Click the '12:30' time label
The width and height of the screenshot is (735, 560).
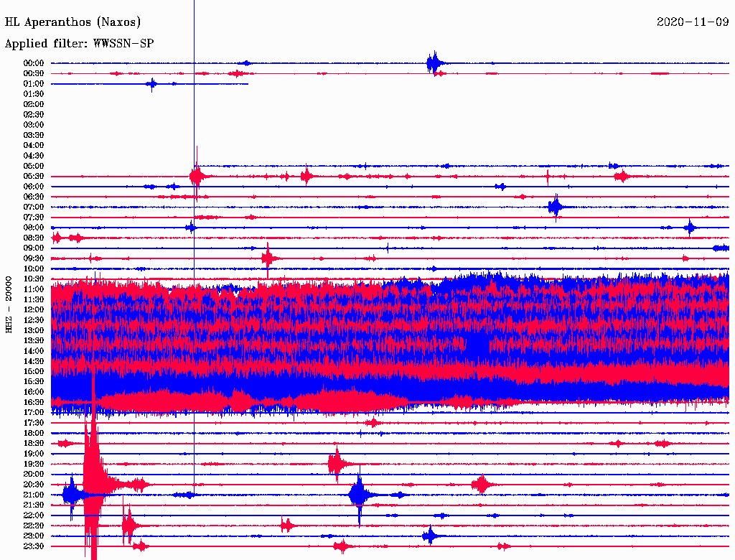(x=34, y=320)
